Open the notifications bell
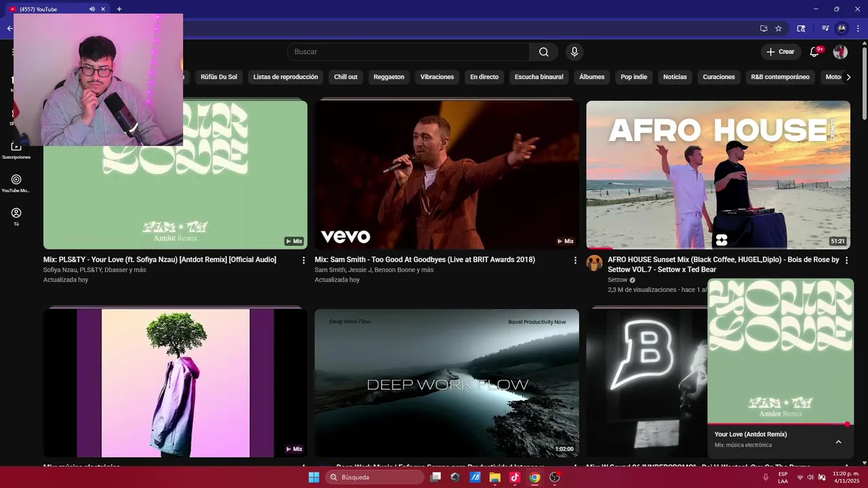The width and height of the screenshot is (868, 488). pyautogui.click(x=814, y=52)
